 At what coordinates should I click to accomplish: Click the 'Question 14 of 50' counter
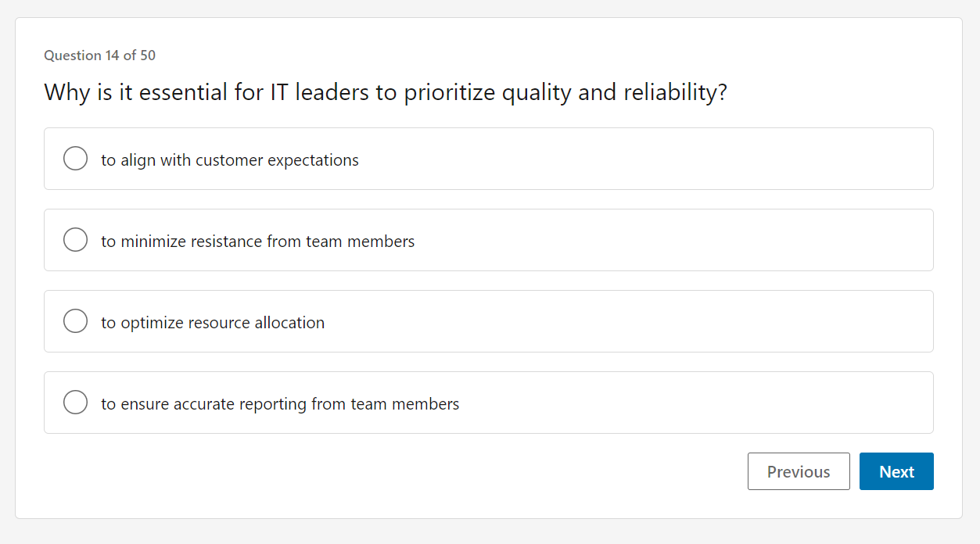click(99, 55)
